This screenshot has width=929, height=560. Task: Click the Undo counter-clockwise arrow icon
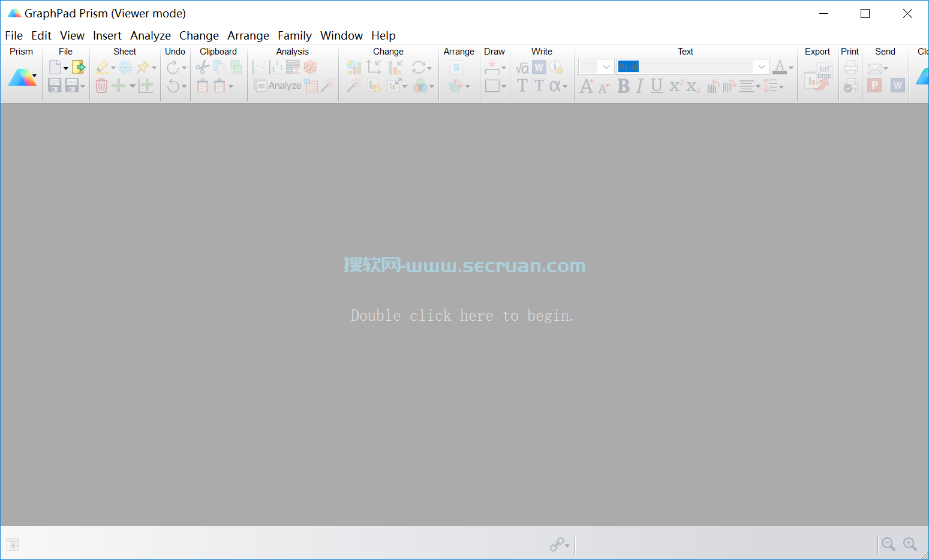coord(173,86)
